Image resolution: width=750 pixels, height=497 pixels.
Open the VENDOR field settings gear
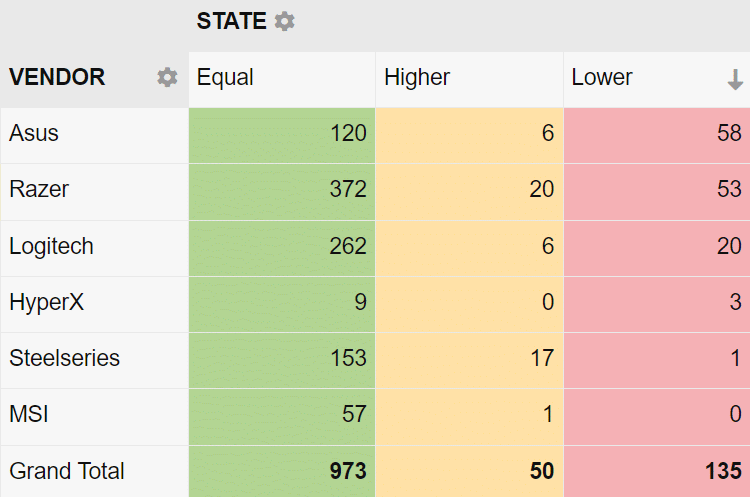click(167, 77)
